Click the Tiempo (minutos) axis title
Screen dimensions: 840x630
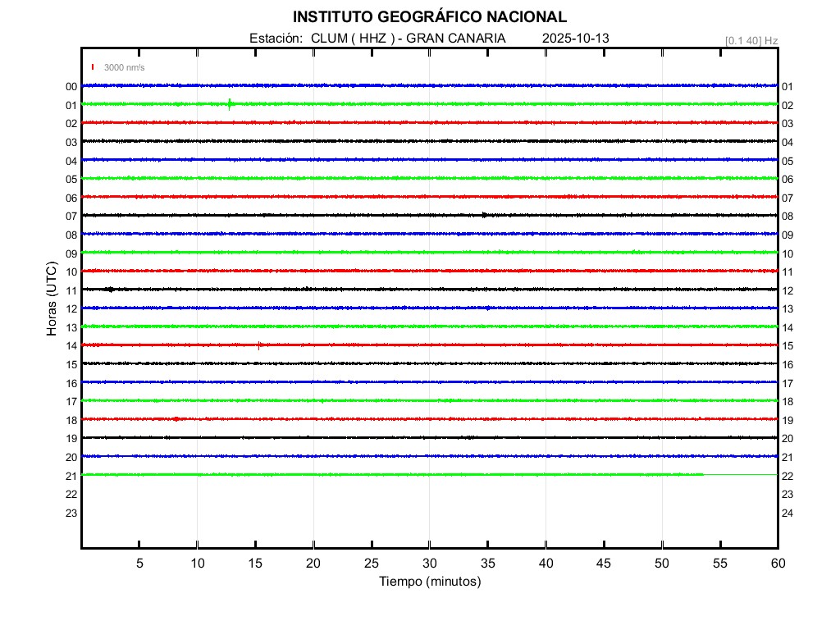click(x=430, y=582)
